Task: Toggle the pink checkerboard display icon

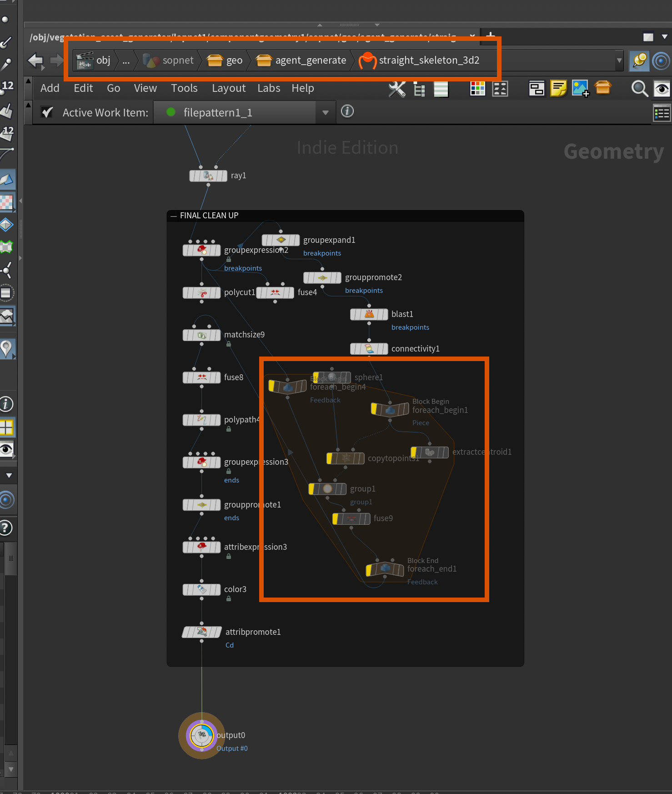Action: (7, 202)
